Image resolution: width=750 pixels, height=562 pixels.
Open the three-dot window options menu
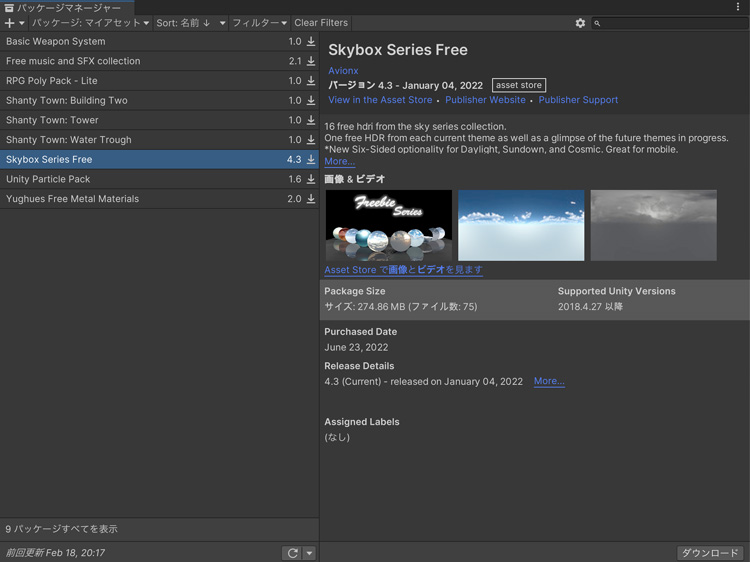[738, 7]
